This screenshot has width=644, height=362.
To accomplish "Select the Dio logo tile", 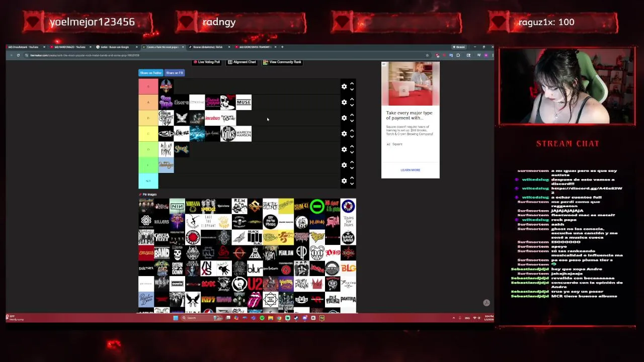I will (x=333, y=252).
